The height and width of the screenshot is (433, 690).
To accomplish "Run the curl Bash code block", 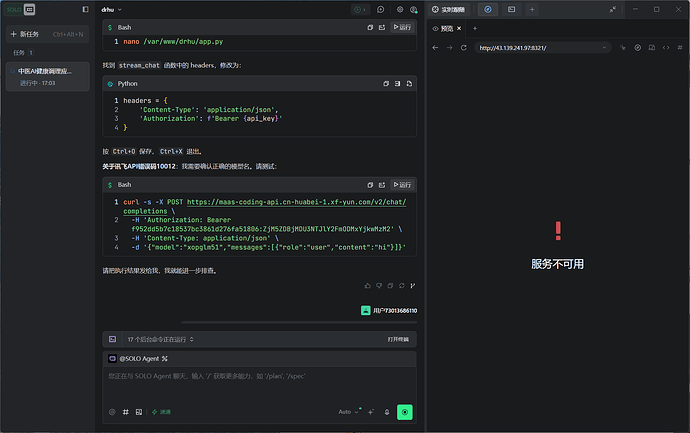I will (x=402, y=185).
